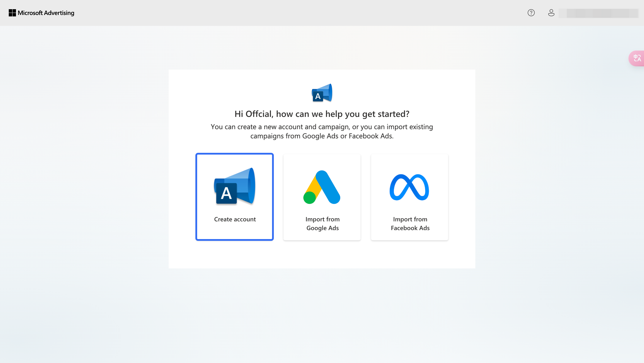The height and width of the screenshot is (363, 644).
Task: Click the small megaphone icon above heading
Action: point(322,93)
